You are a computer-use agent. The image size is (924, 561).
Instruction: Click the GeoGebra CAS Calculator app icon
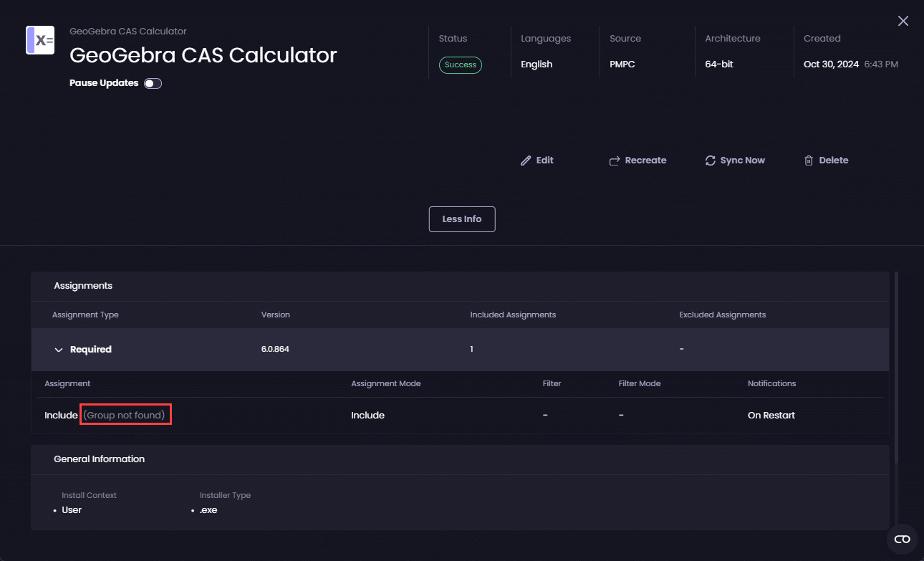pyautogui.click(x=40, y=40)
